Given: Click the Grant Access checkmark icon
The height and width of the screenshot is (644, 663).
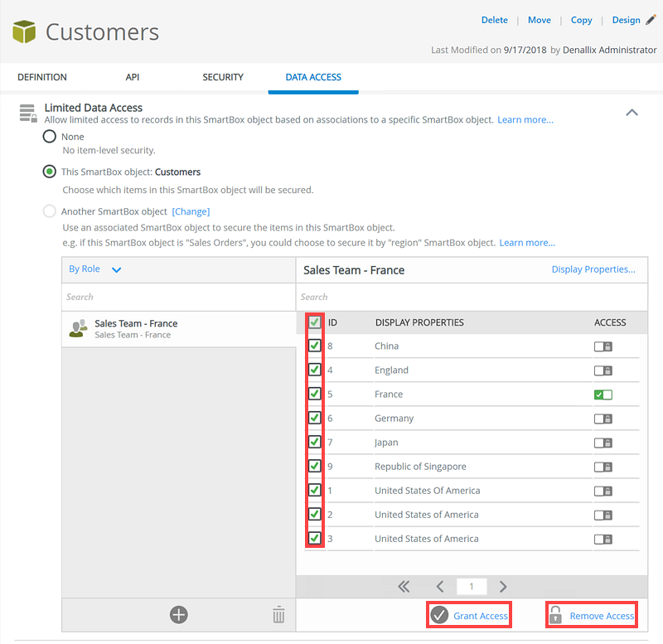Looking at the screenshot, I should [x=439, y=615].
